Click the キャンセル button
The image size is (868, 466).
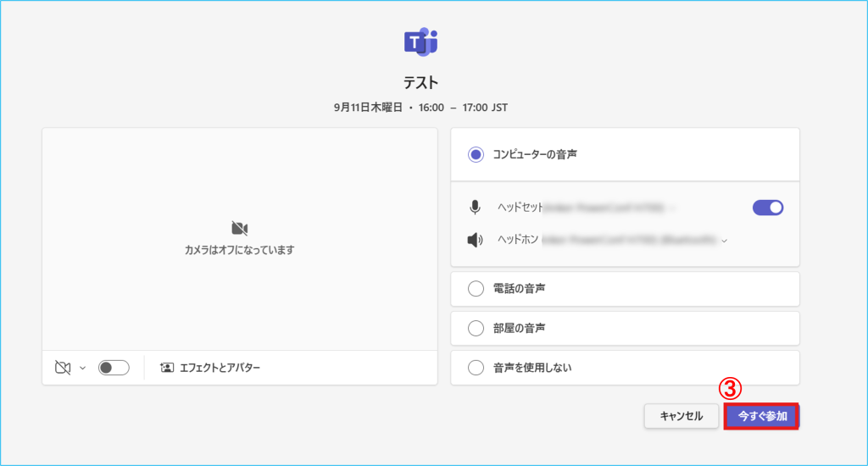click(682, 416)
